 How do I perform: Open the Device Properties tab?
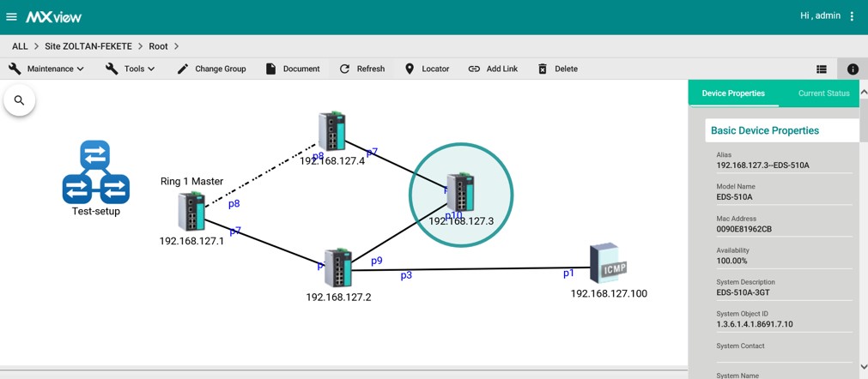[733, 93]
